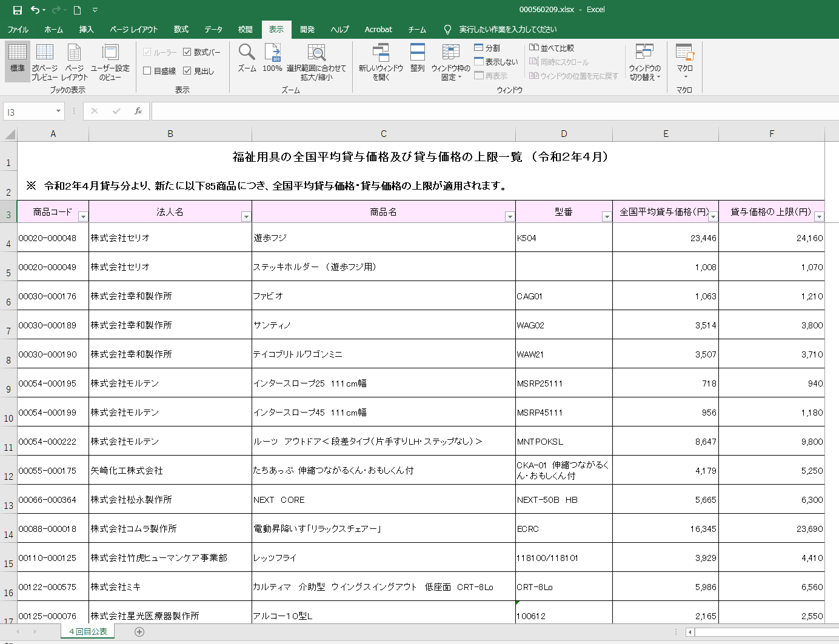839x644 pixels.
Task: Open the Acrobat tab
Action: pos(378,30)
